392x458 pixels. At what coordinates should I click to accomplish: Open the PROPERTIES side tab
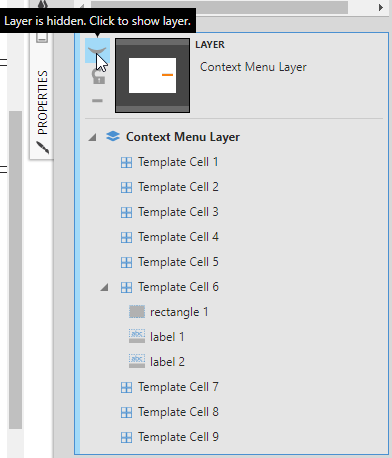click(43, 102)
